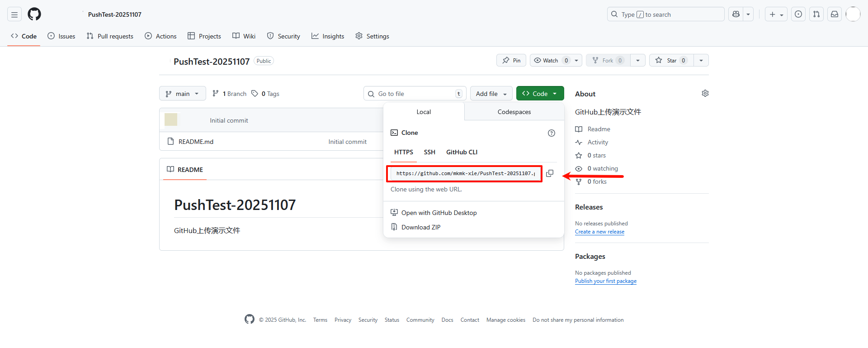The image size is (868, 348).
Task: Expand the Watch options arrow
Action: coord(576,60)
